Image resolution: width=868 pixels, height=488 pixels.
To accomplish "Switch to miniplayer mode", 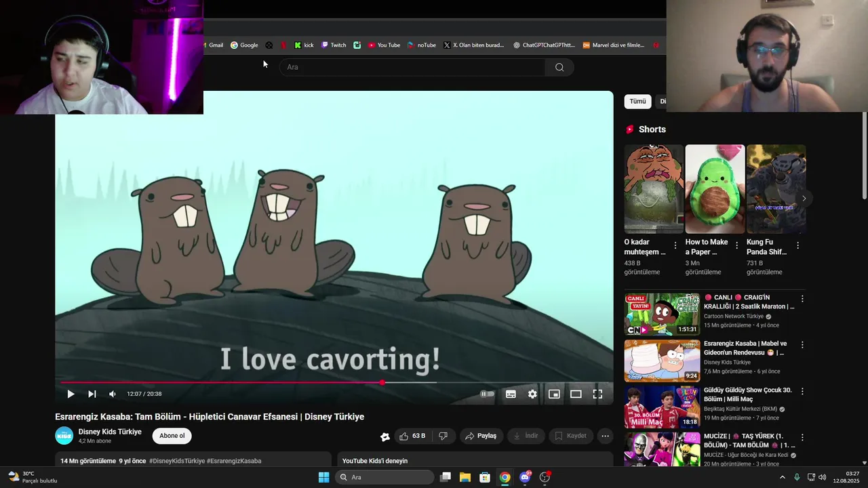I will 554,394.
